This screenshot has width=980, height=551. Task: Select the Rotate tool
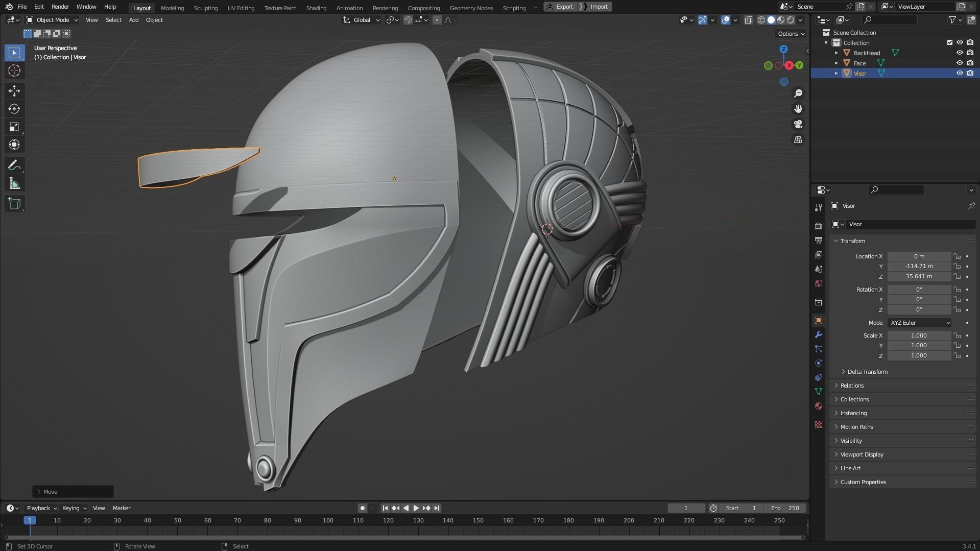tap(14, 109)
